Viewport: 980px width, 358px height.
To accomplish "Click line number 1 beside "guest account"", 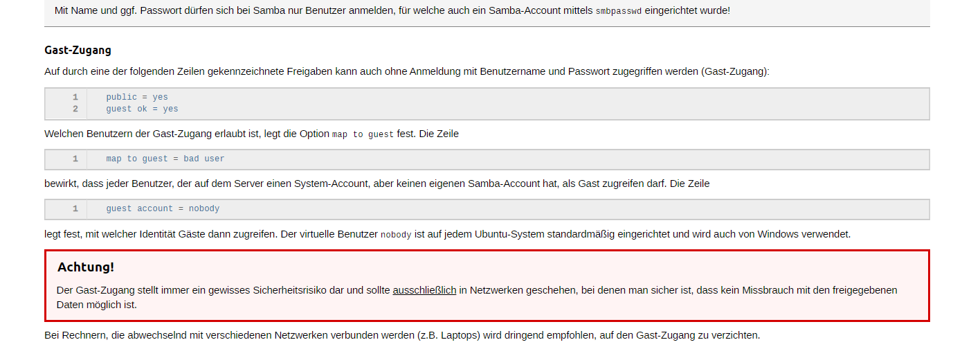I will (x=75, y=208).
